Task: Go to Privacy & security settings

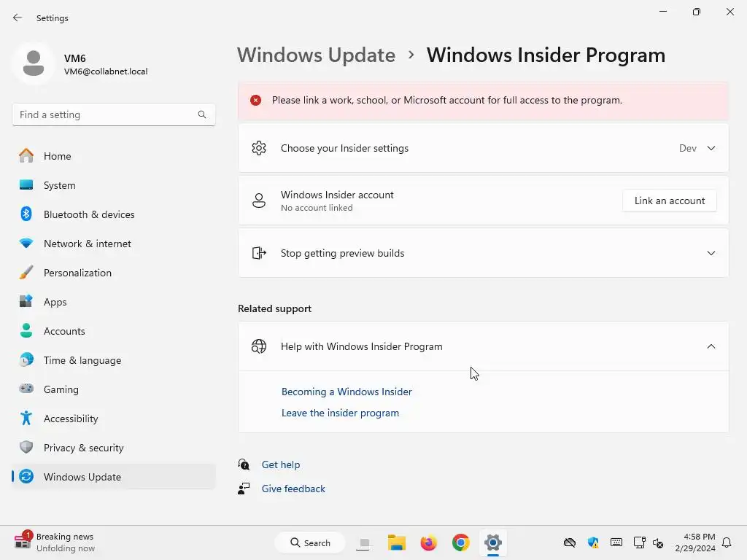Action: pyautogui.click(x=113, y=448)
